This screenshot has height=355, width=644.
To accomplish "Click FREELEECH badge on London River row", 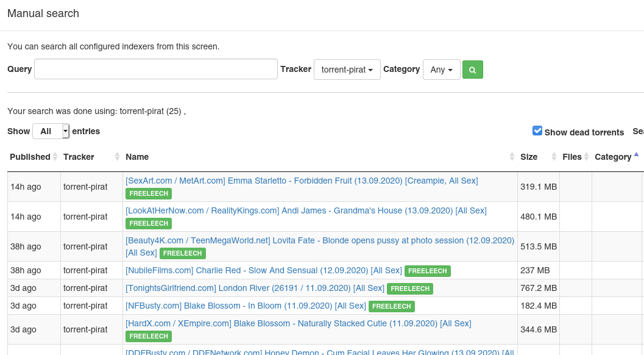I will 410,289.
